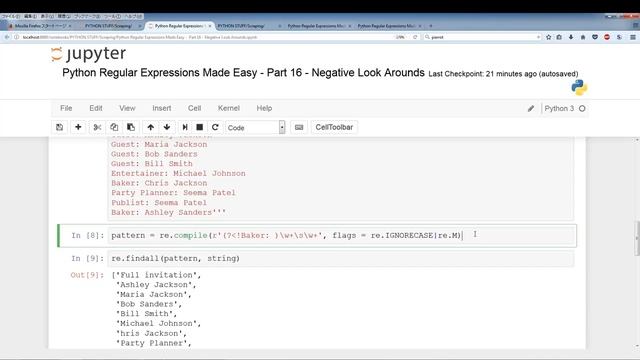The height and width of the screenshot is (360, 640).
Task: Restart the kernel with the circular arrow icon
Action: click(x=215, y=127)
